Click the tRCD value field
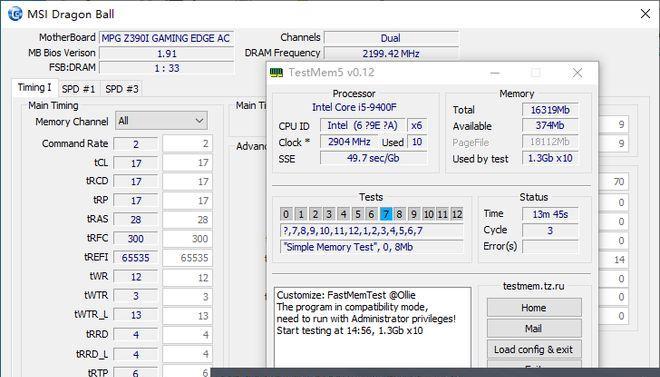Image resolution: width=660 pixels, height=377 pixels. click(136, 182)
